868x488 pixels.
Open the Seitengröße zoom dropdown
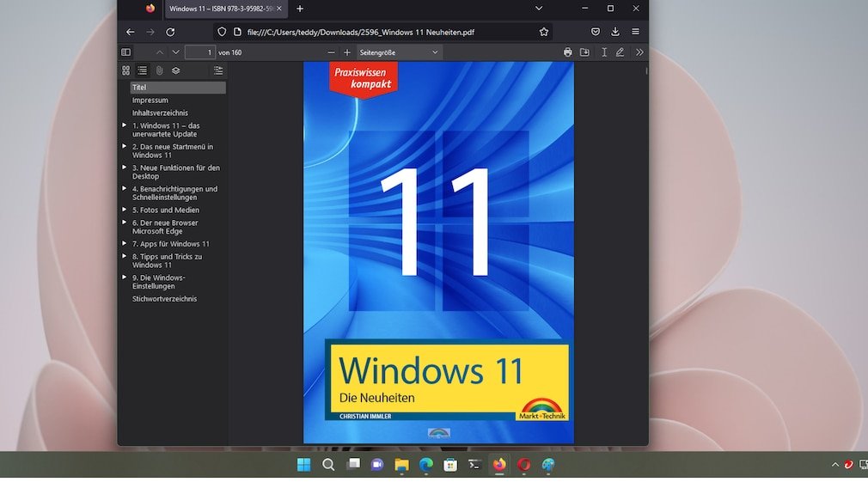[399, 52]
